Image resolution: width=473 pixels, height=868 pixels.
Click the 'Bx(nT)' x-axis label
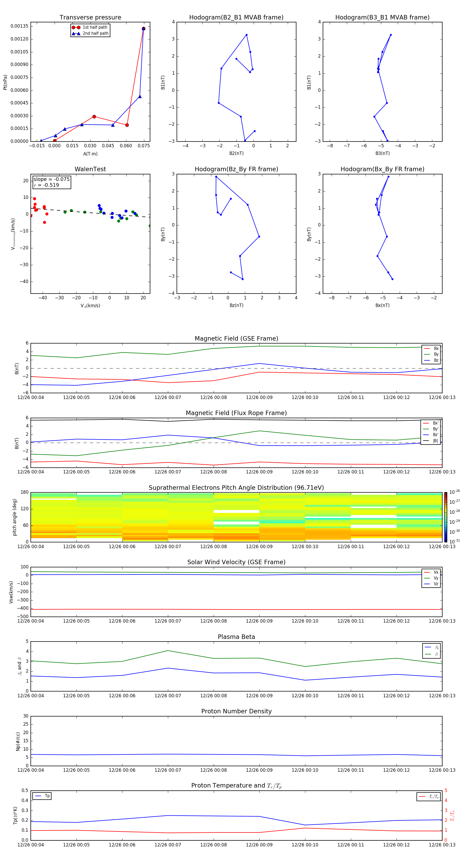click(x=382, y=305)
